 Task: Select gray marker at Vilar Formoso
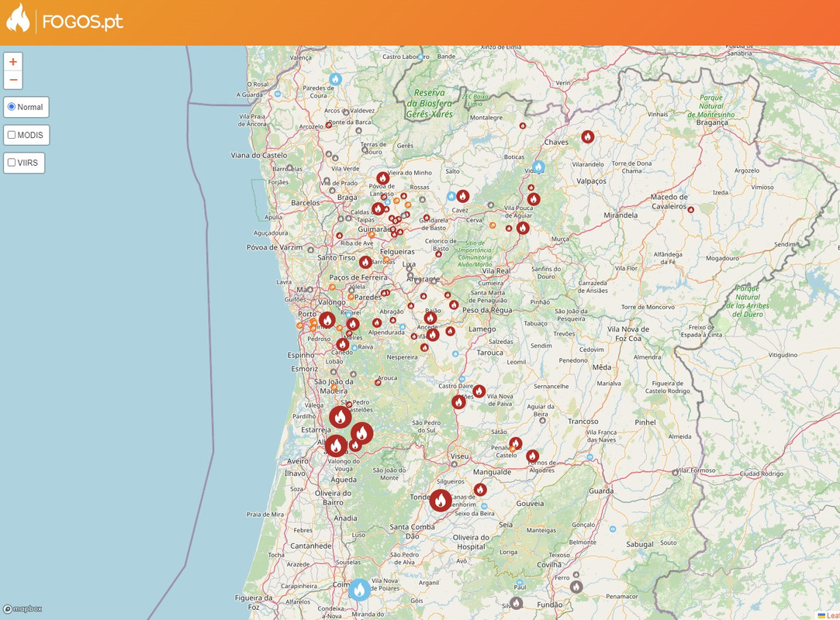[675, 473]
